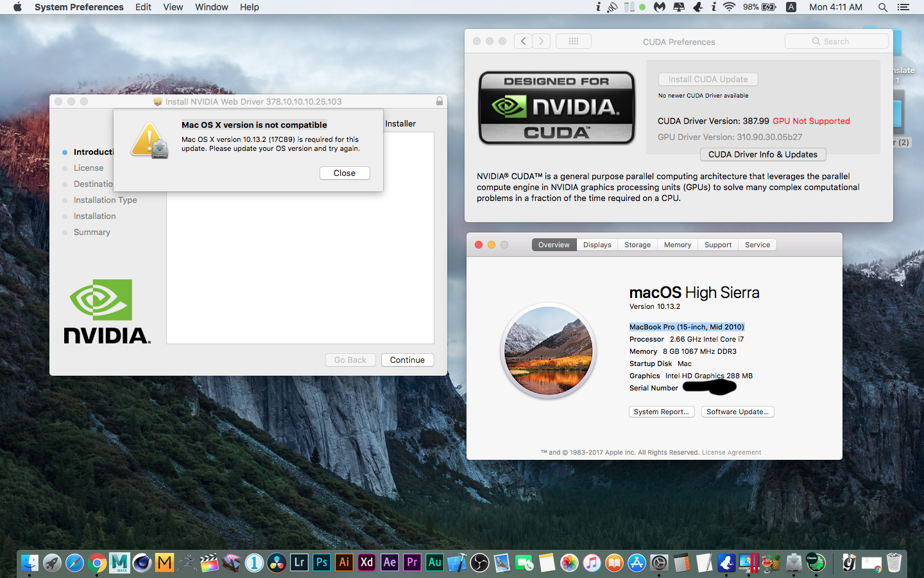This screenshot has width=924, height=578.
Task: Click the lock icon in the NVIDIA installer
Action: click(440, 101)
